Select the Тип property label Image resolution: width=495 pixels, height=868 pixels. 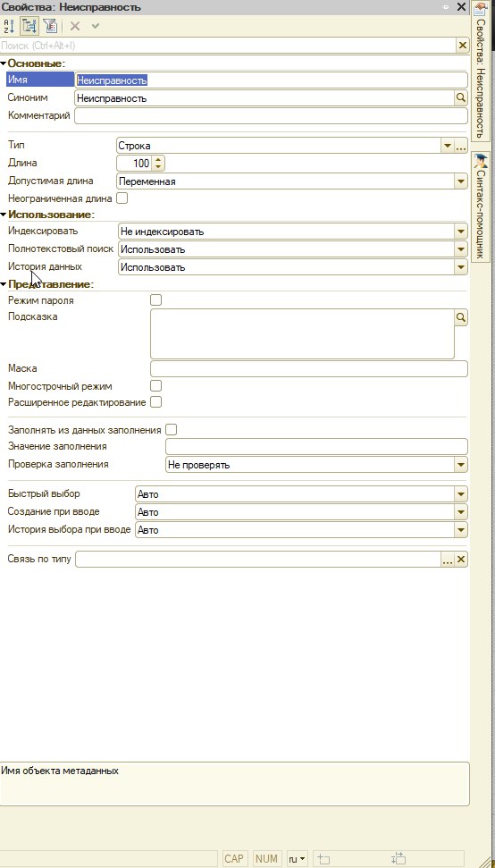(x=16, y=145)
